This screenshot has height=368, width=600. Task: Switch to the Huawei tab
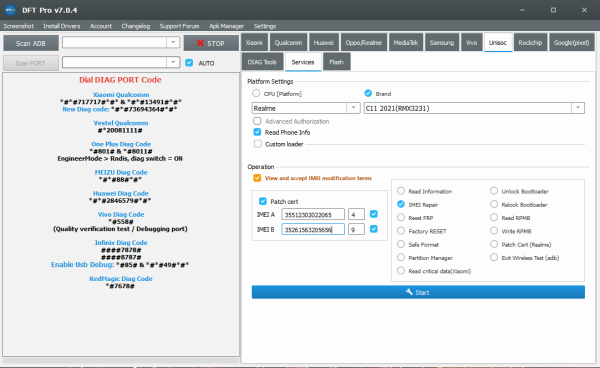pos(323,42)
